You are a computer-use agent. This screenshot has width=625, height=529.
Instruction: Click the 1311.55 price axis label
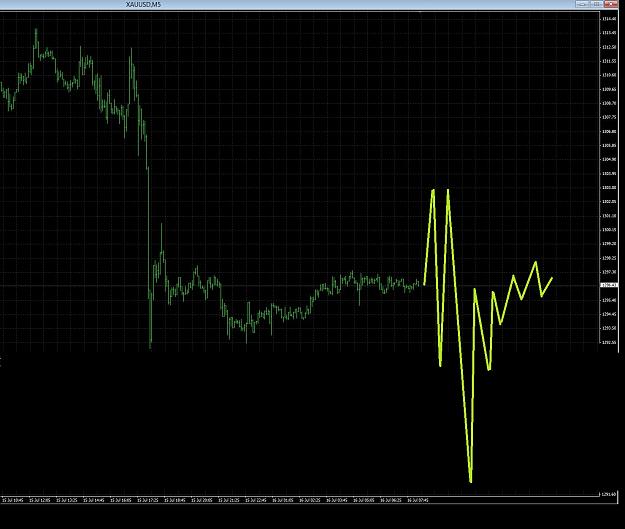click(609, 61)
